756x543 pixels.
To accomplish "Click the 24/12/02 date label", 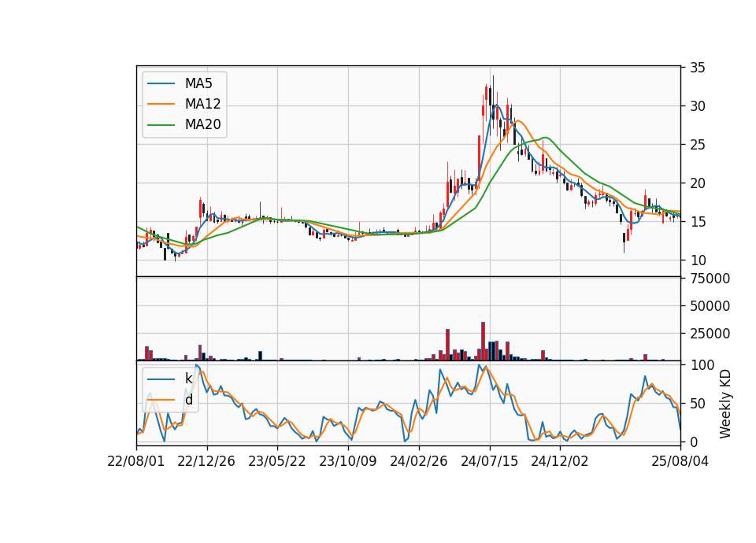I will coord(560,461).
